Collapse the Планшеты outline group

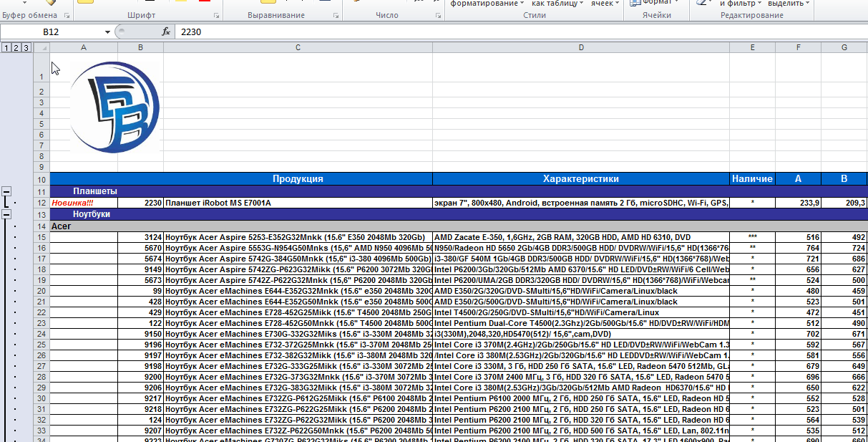coord(6,191)
